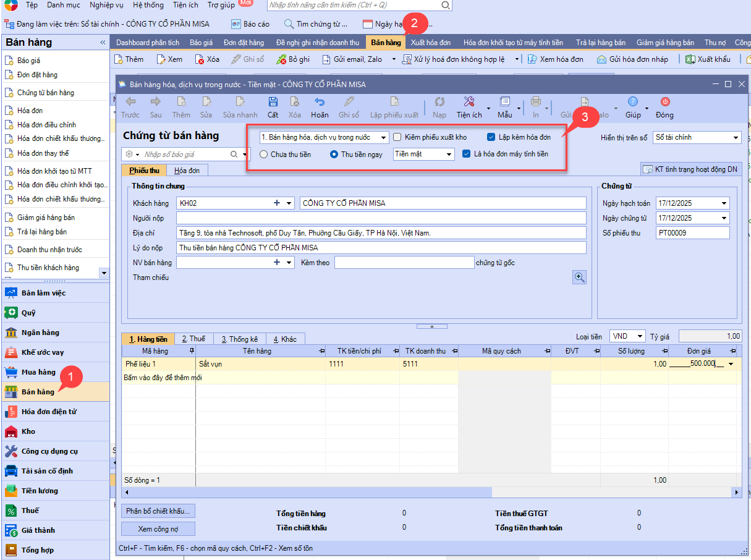Switch to the Hóa đơn tab
The image size is (751, 560).
pyautogui.click(x=187, y=171)
